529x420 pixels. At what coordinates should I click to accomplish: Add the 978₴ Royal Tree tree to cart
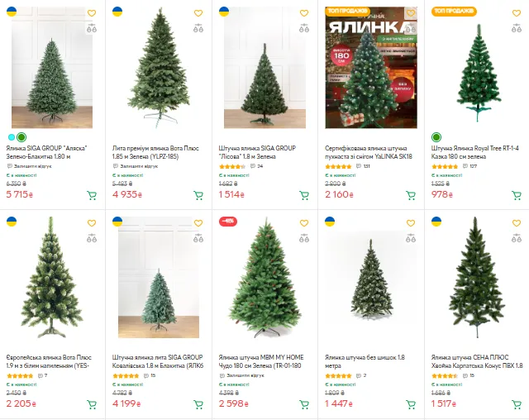coord(517,195)
